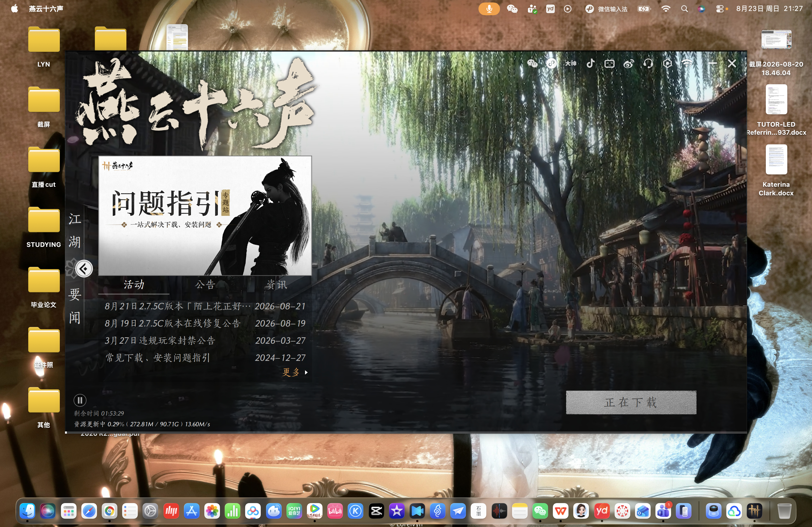
Task: Open Finder from the Dock
Action: [x=27, y=511]
